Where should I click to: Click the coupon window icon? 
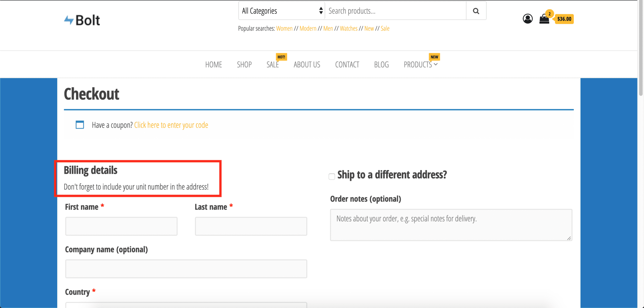coord(80,125)
